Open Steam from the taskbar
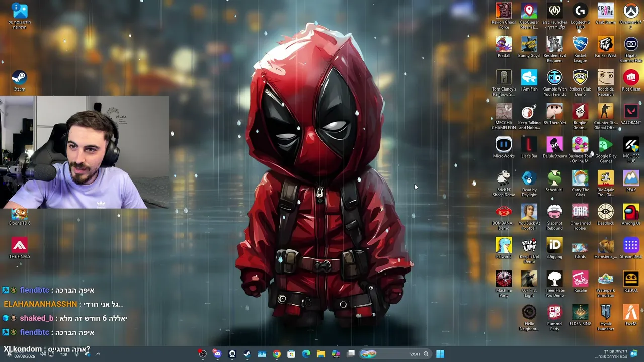Screen dimensions: 644x362 [247, 354]
